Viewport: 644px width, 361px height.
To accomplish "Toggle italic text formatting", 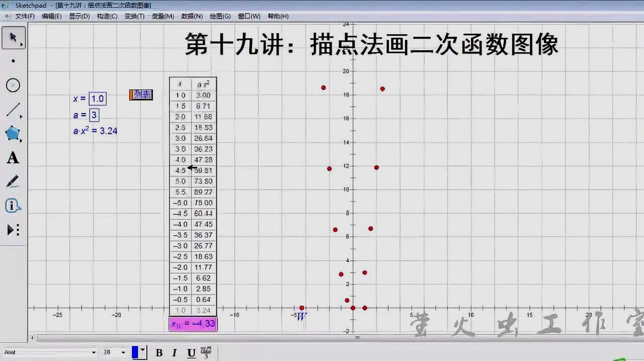I will coord(174,353).
